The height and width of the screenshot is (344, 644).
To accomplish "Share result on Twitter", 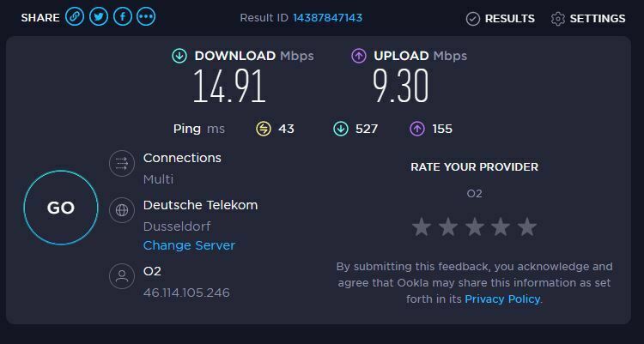I will click(99, 17).
